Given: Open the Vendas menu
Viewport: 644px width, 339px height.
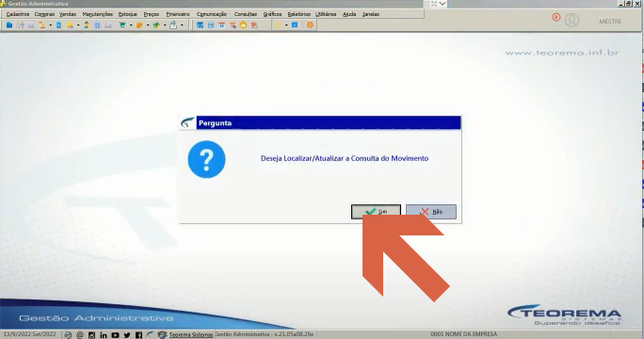Looking at the screenshot, I should (x=68, y=14).
